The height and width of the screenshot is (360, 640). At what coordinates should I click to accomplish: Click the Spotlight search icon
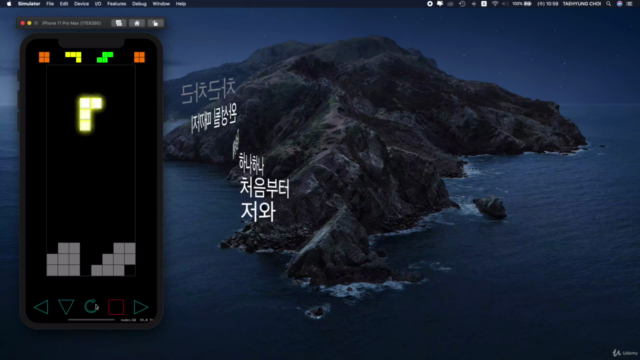[x=609, y=4]
